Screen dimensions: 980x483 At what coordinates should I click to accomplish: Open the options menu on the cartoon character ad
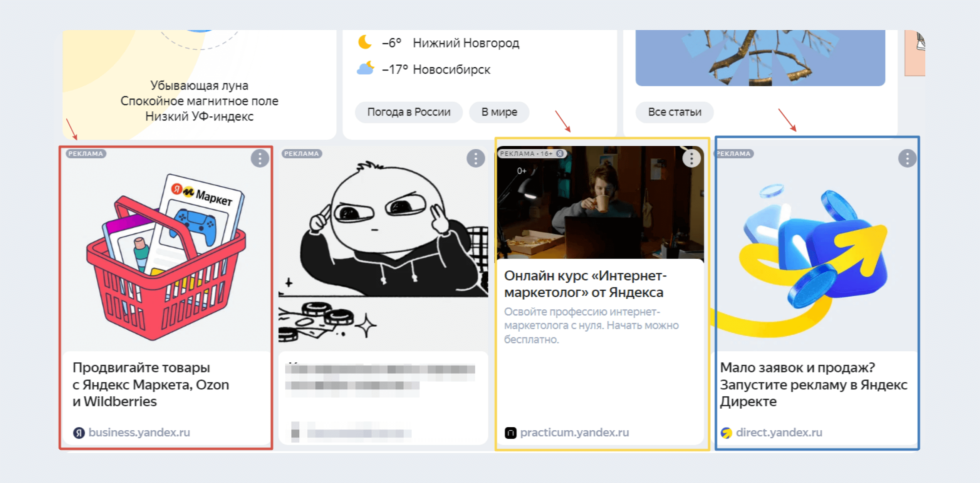[x=475, y=158]
